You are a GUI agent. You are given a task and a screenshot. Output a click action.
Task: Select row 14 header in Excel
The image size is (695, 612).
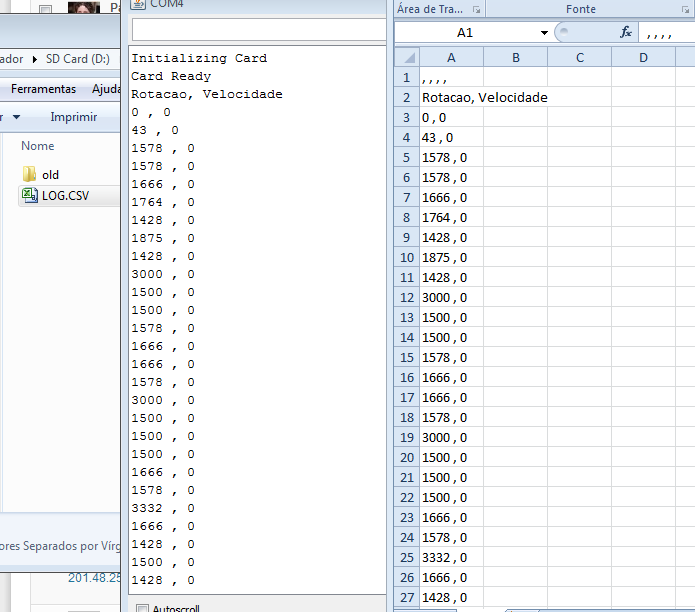coord(406,338)
